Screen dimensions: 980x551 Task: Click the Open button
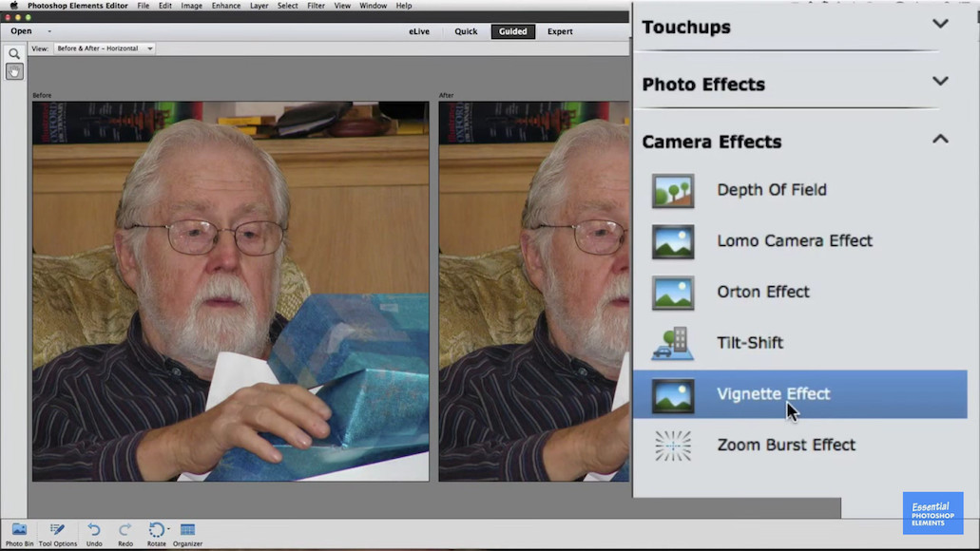21,31
